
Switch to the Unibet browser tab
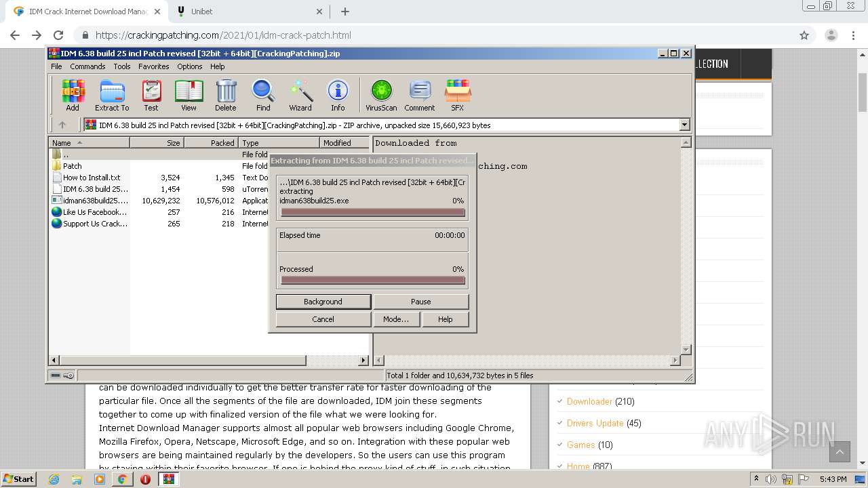249,12
